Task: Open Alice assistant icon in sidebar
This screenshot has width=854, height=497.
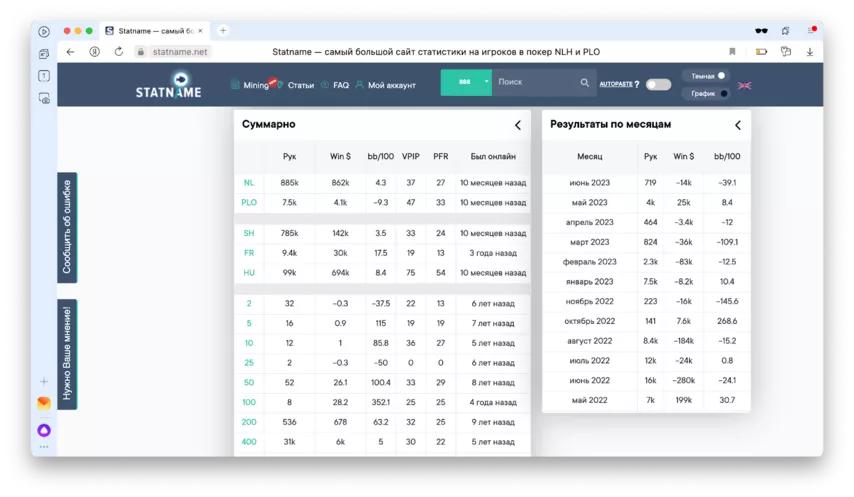Action: (44, 430)
